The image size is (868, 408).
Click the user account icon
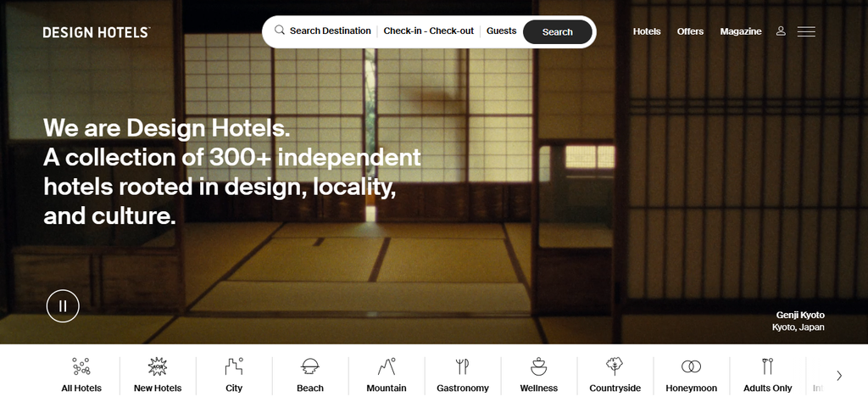coord(781,31)
